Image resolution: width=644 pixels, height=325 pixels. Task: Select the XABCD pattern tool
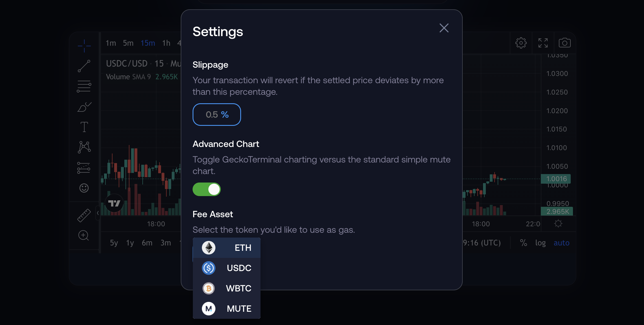tap(84, 147)
